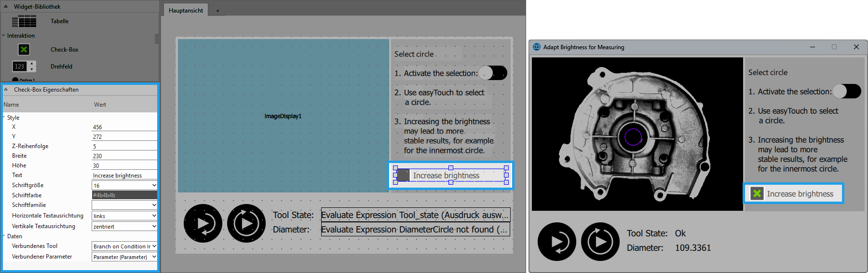The image size is (868, 273).
Task: Click the run-continuous button in the editor canvas
Action: pyautogui.click(x=246, y=223)
